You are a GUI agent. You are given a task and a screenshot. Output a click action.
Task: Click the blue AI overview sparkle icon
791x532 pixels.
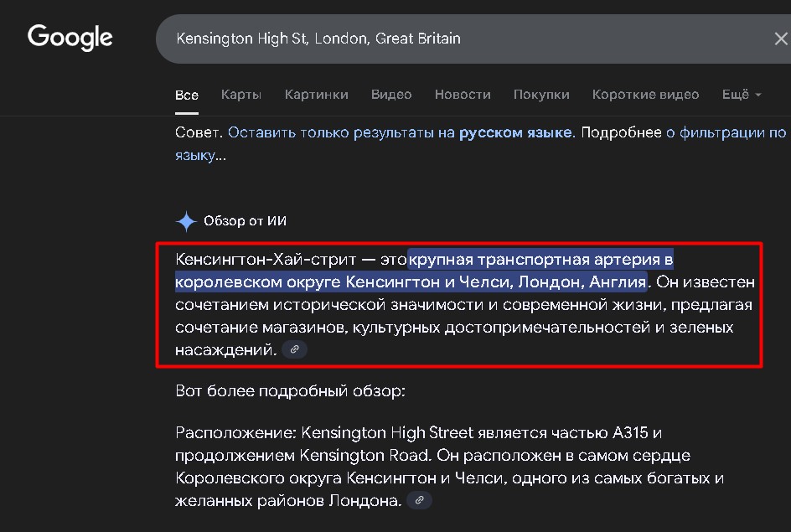point(186,221)
